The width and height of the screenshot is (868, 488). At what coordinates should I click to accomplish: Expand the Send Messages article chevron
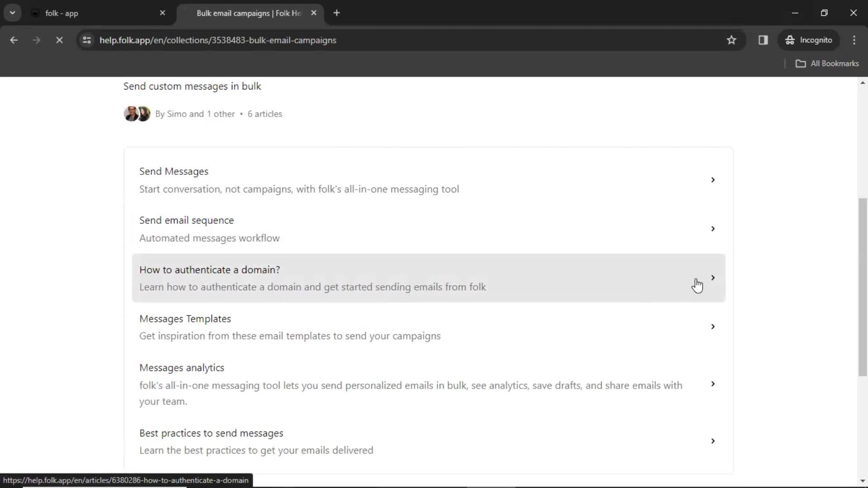713,179
